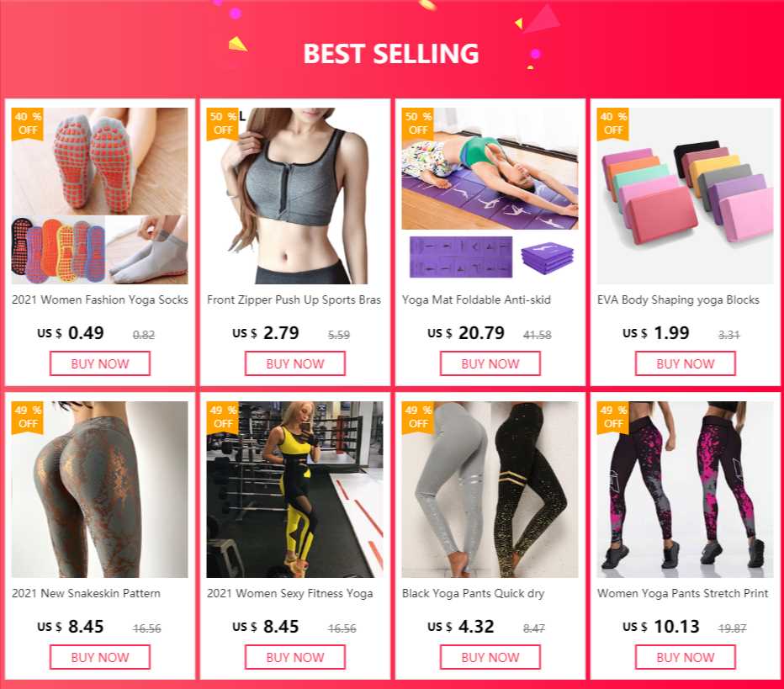
Task: Click BUY NOW under Yoga Mat Foldable
Action: pos(490,363)
